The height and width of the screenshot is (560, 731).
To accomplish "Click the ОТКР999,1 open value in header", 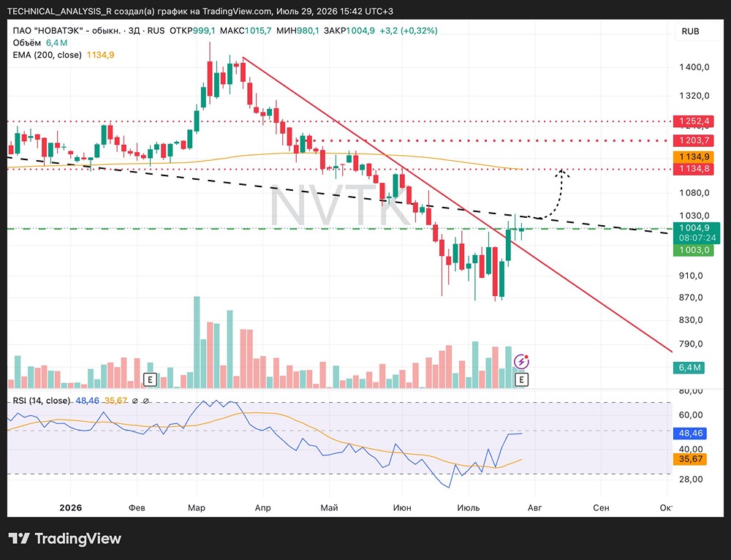I will tap(192, 31).
